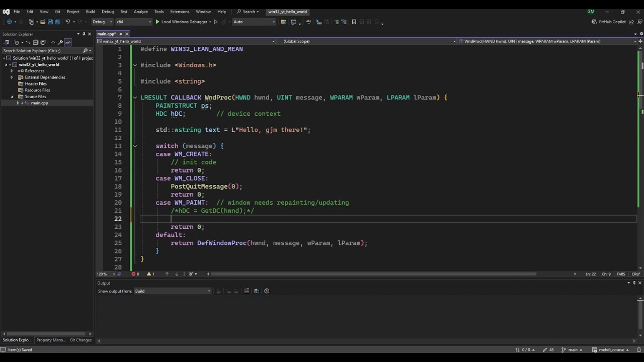The height and width of the screenshot is (362, 644).
Task: Expand the main.cpp tree node arrow
Action: tap(18, 103)
